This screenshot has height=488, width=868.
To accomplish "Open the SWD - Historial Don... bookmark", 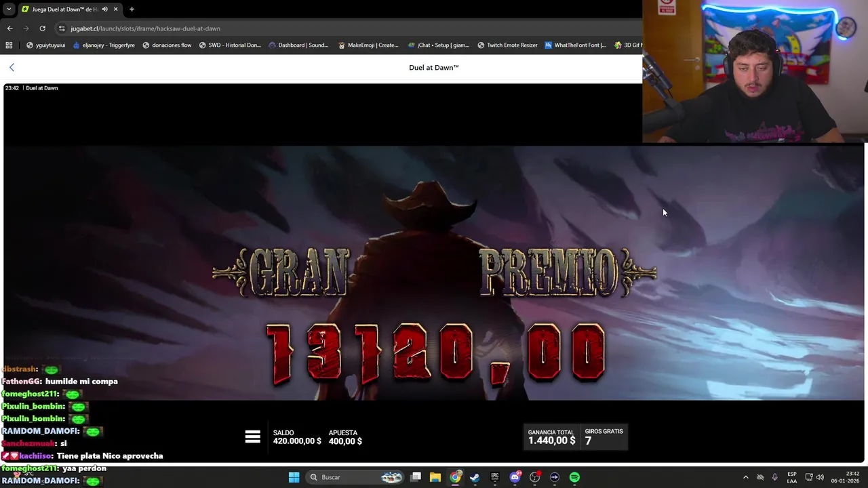I will tap(229, 45).
